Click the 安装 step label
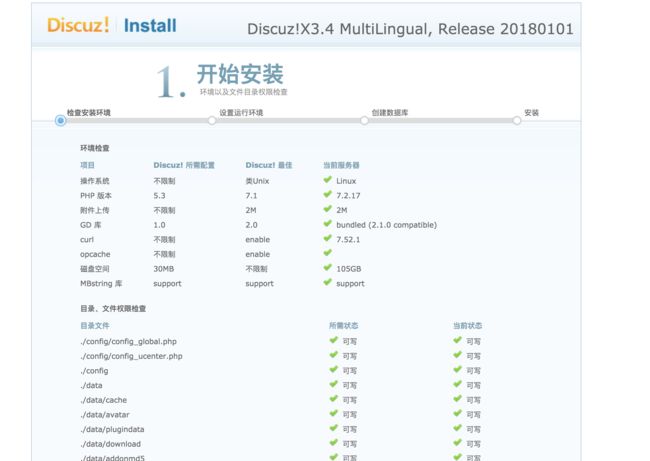 tap(531, 113)
